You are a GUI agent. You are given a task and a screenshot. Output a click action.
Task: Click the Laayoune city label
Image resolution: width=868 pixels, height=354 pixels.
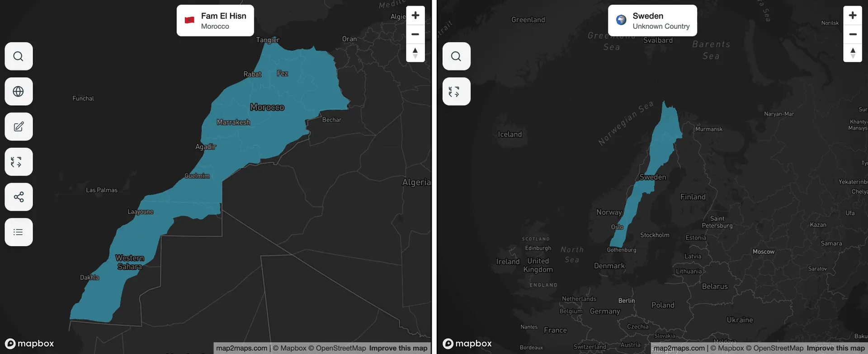(140, 211)
